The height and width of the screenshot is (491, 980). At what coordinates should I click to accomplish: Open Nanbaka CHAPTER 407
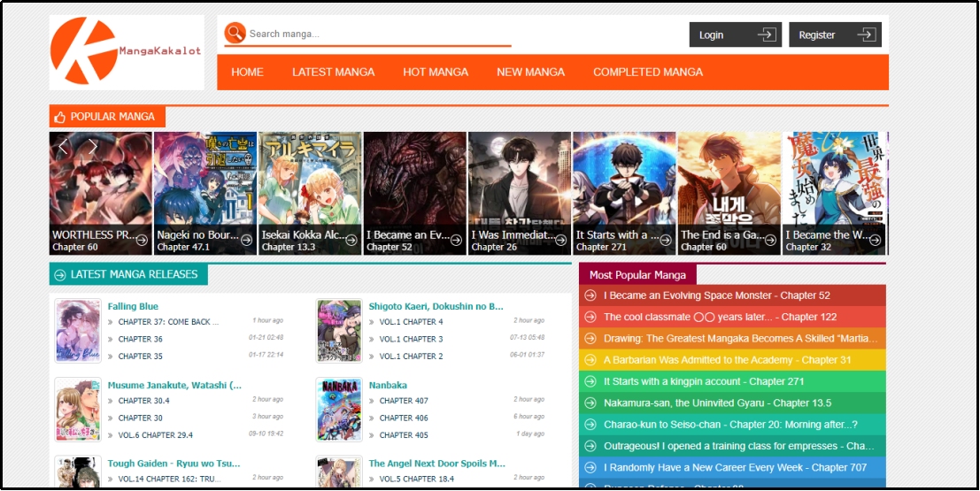(404, 401)
